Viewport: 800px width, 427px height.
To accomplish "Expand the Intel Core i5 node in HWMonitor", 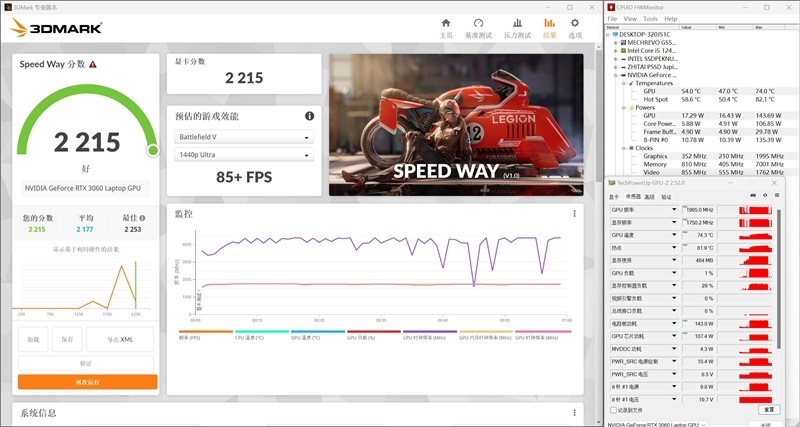I will point(616,51).
